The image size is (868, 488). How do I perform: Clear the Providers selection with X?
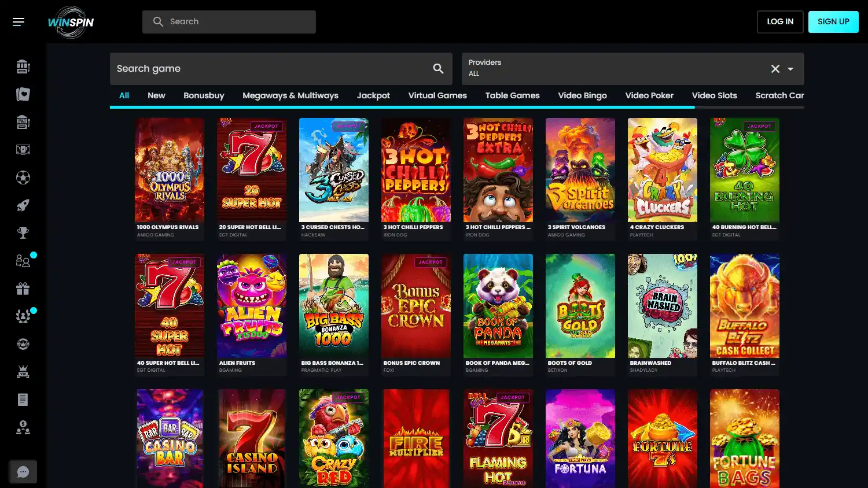tap(775, 69)
